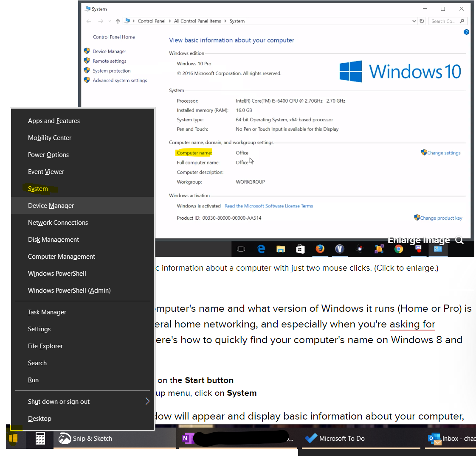The width and height of the screenshot is (476, 456).
Task: Read the Microsoft Software License Terms link
Action: coord(269,206)
